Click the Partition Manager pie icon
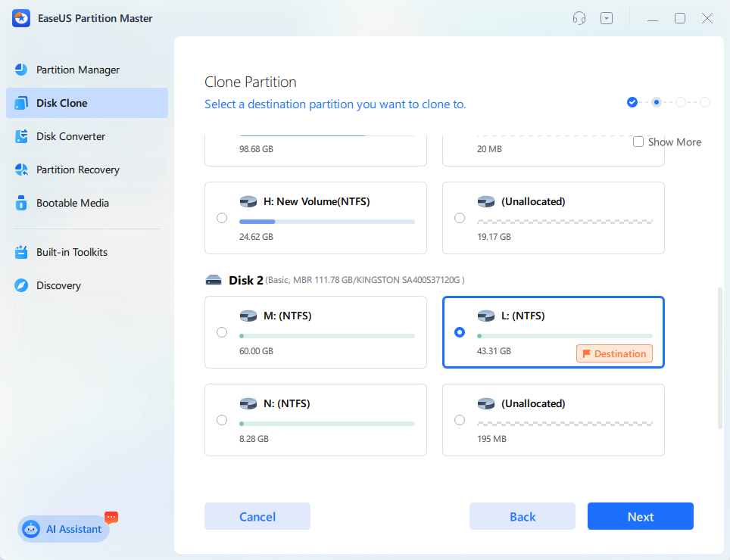 tap(21, 70)
